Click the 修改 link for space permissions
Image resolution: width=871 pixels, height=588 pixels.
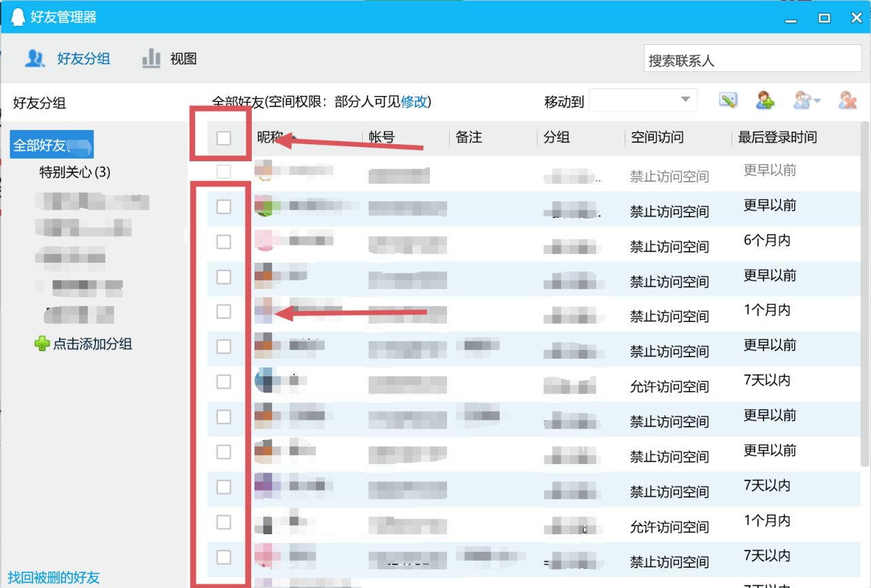click(415, 101)
